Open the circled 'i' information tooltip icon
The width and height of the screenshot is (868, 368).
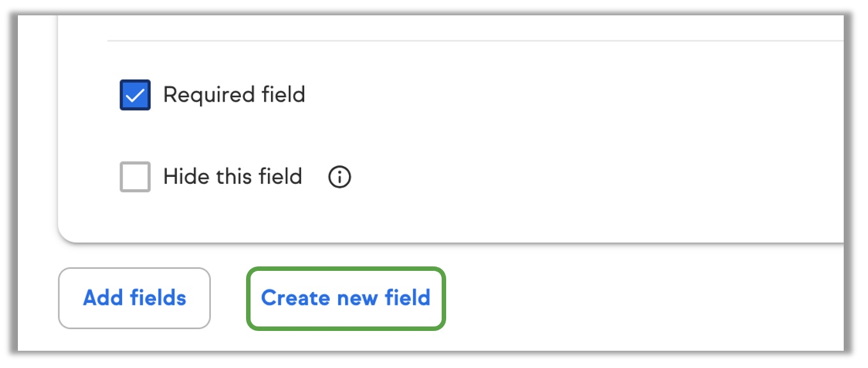pyautogui.click(x=339, y=177)
